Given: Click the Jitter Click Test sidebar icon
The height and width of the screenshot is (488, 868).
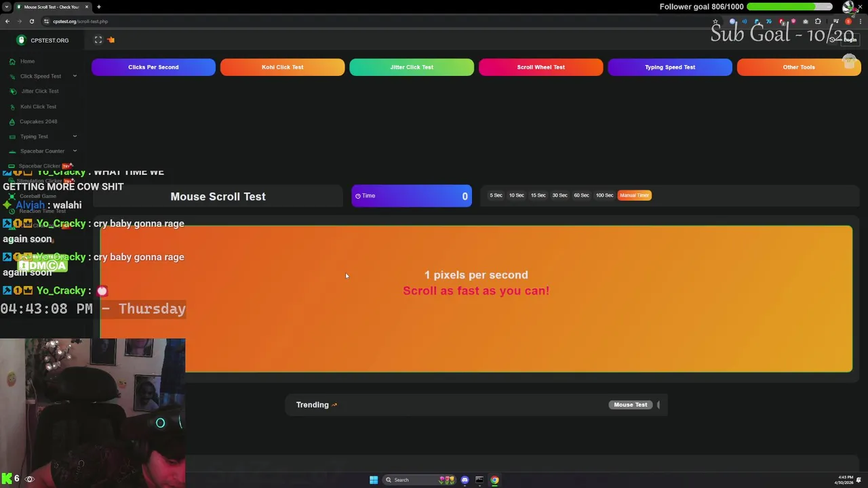Looking at the screenshot, I should [13, 91].
